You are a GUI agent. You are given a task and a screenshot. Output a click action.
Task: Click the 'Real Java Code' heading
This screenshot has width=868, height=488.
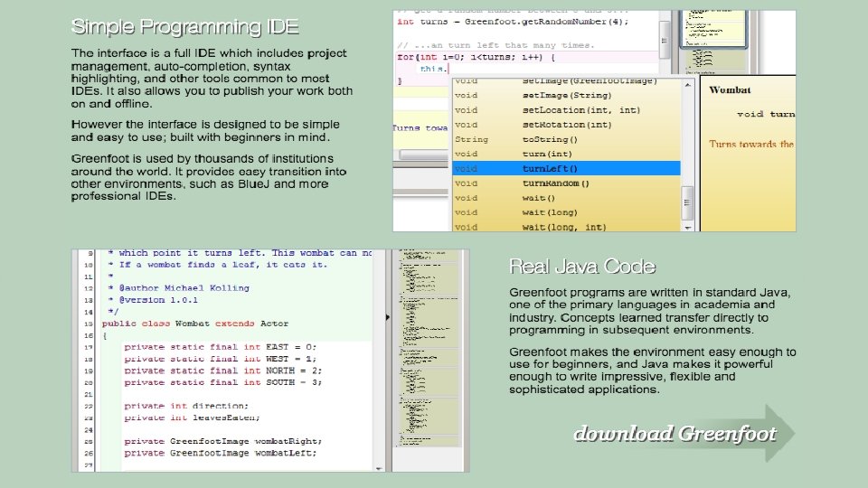pyautogui.click(x=582, y=266)
